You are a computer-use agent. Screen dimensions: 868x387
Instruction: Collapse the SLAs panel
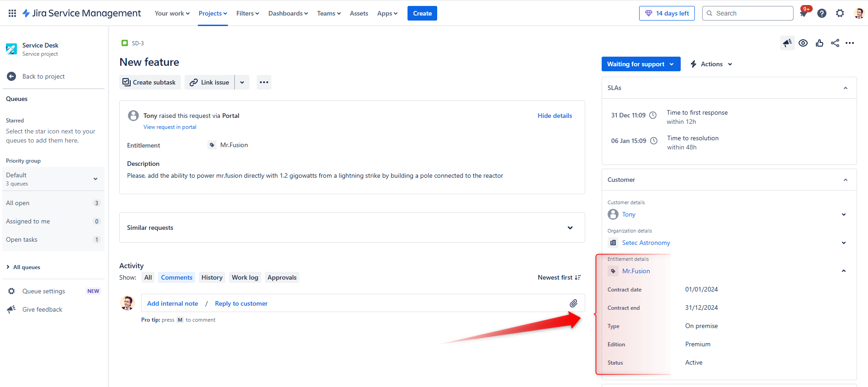pyautogui.click(x=846, y=88)
